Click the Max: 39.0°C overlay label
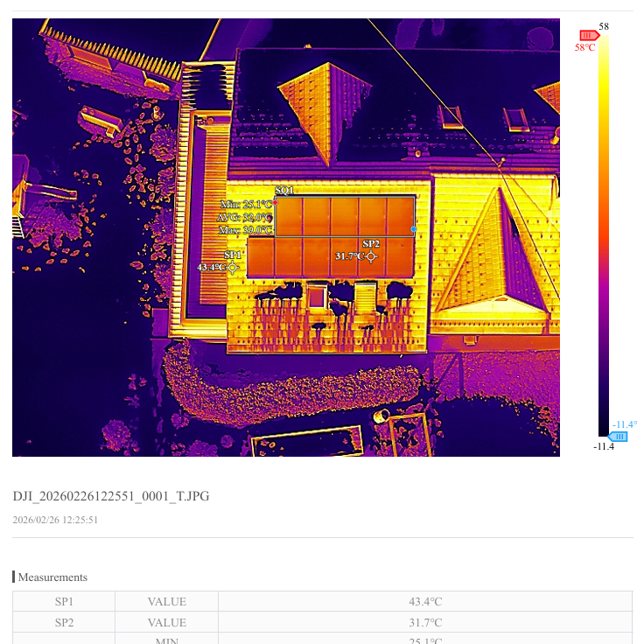The image size is (644, 644). [245, 230]
